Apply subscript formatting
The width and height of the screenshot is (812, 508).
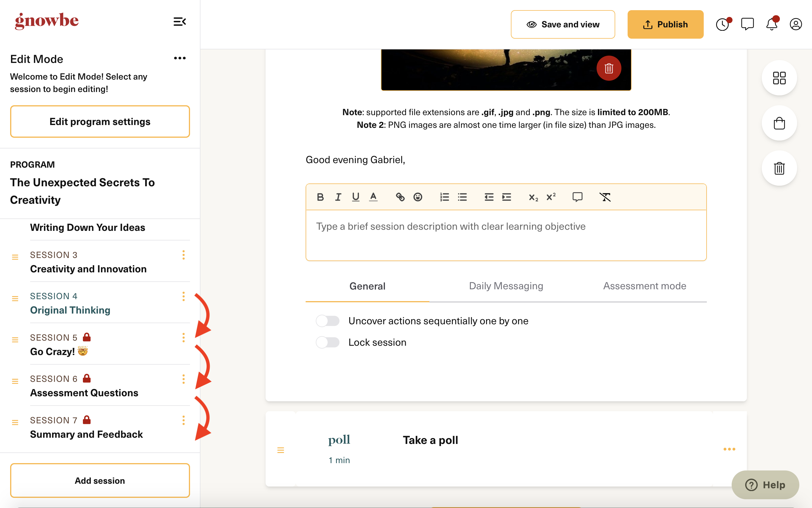[533, 197]
